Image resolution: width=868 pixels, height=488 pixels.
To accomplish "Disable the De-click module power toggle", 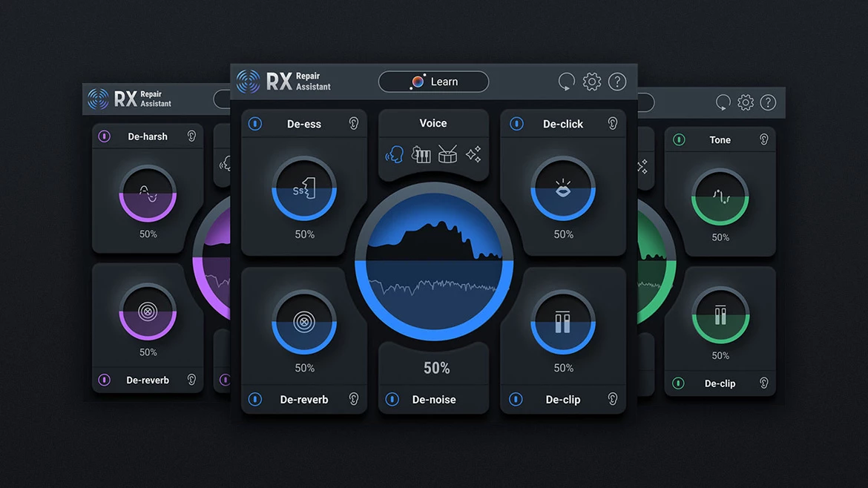I will (x=515, y=124).
